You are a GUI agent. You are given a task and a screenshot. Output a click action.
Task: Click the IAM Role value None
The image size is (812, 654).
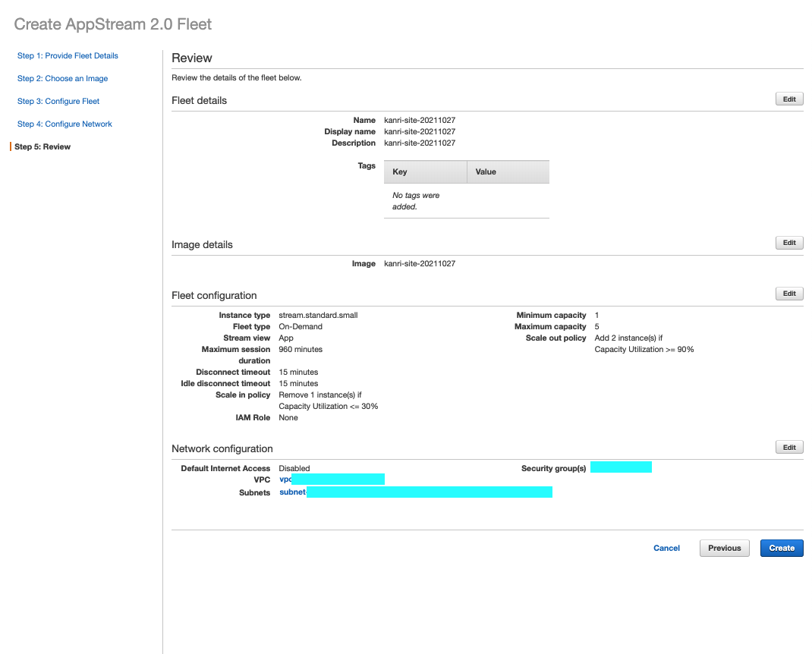(x=288, y=417)
